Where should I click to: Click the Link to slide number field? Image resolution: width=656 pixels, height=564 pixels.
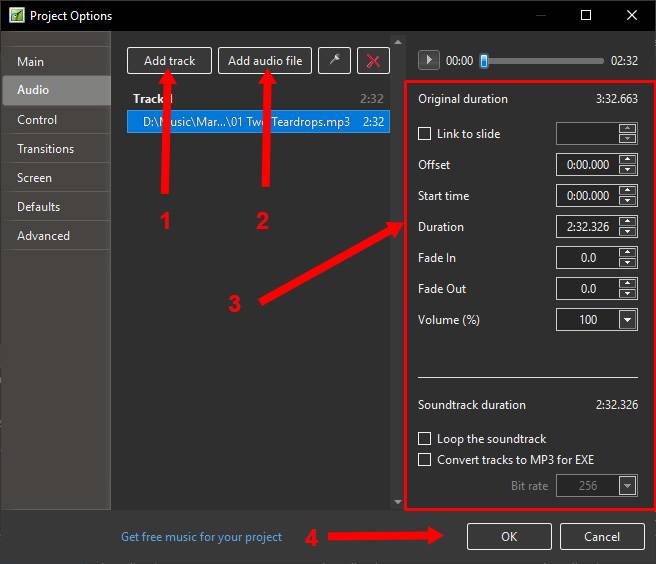[587, 134]
